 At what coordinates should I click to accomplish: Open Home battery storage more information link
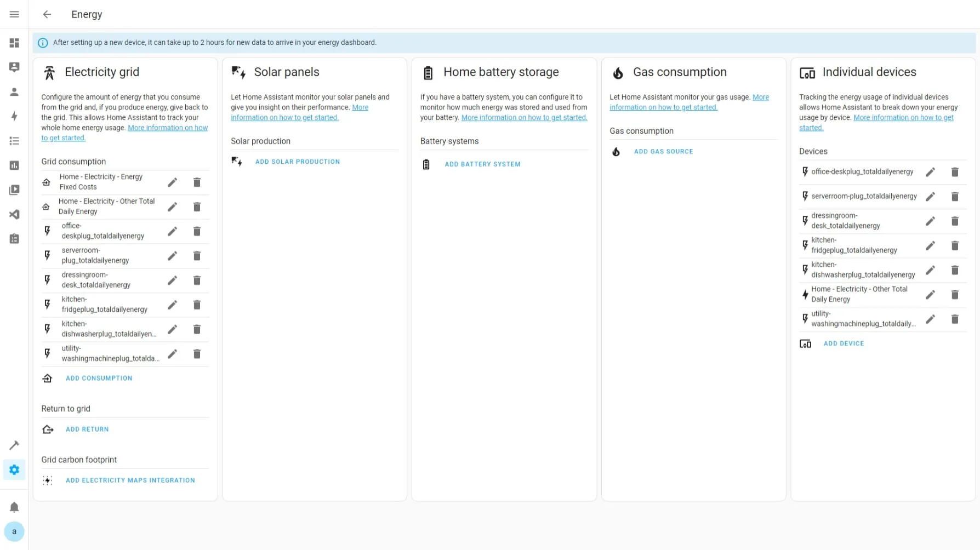click(x=524, y=117)
